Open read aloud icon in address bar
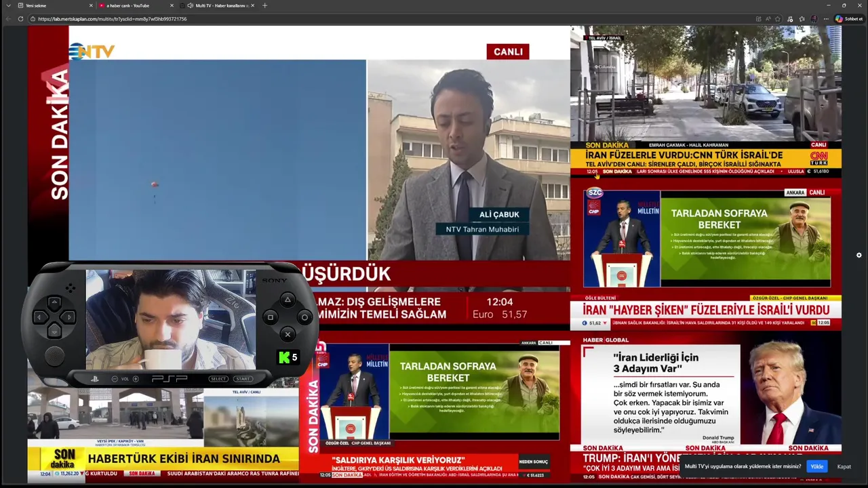 768,19
